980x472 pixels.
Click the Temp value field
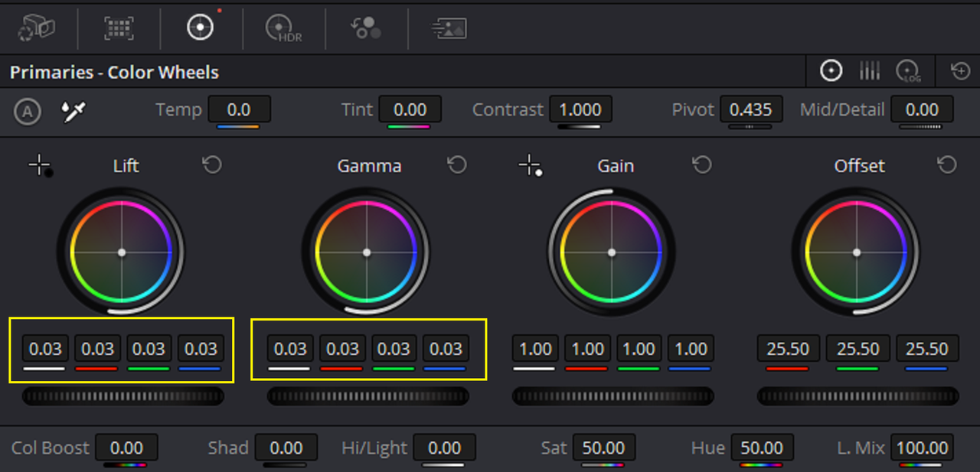(x=239, y=109)
